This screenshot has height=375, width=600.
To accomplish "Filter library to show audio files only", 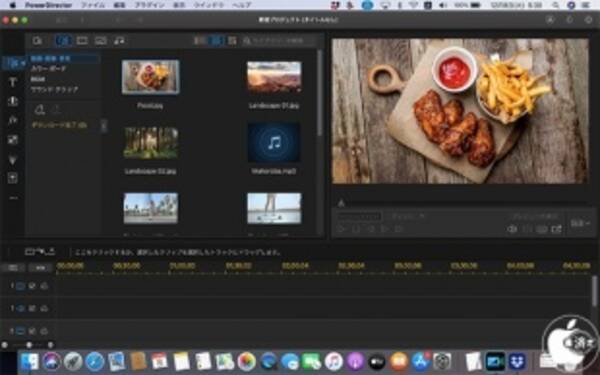I will click(x=119, y=41).
